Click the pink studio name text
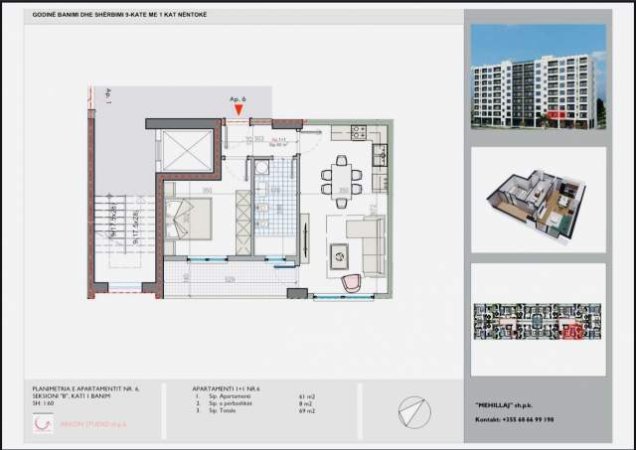Viewport: 636px width, 450px height. [x=93, y=424]
